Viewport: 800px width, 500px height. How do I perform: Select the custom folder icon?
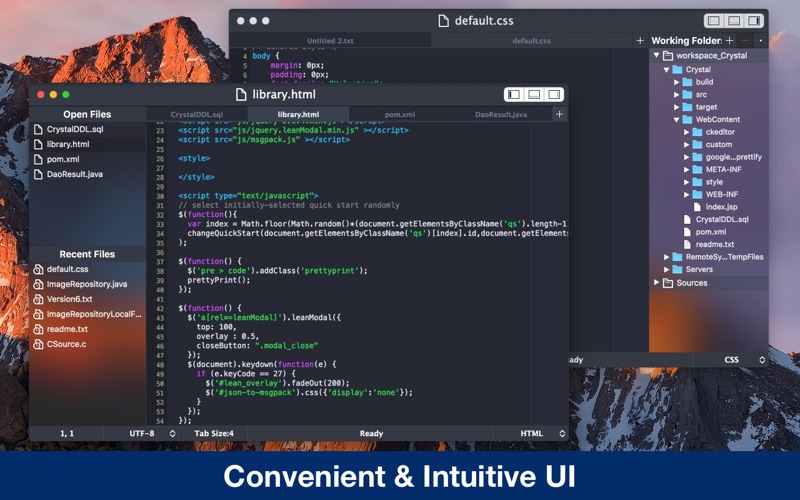click(x=697, y=144)
